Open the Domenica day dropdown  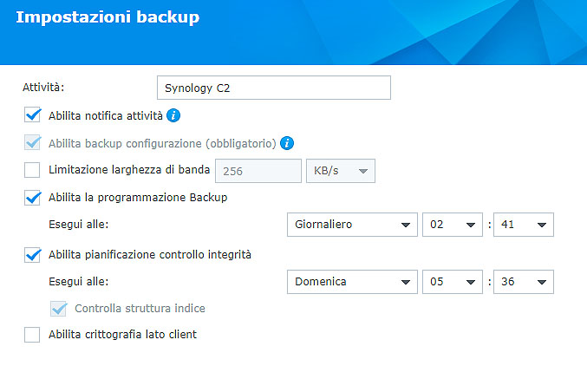351,283
